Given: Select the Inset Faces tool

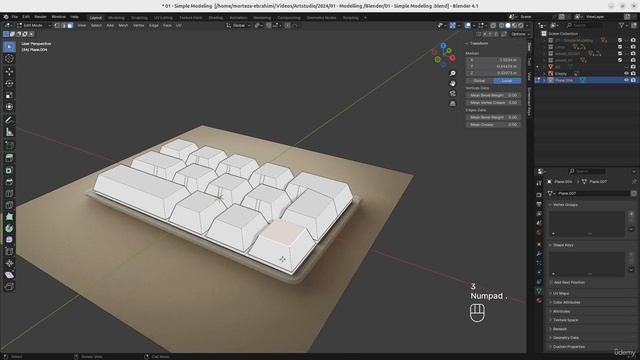Looking at the screenshot, I should [x=9, y=170].
